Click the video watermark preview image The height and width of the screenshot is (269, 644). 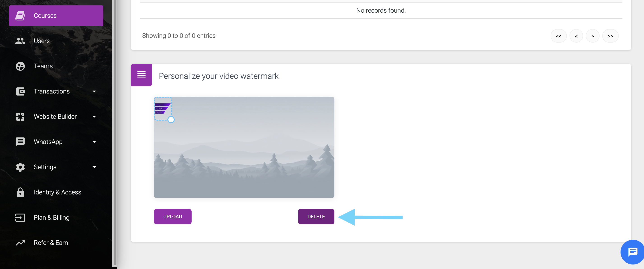point(244,147)
